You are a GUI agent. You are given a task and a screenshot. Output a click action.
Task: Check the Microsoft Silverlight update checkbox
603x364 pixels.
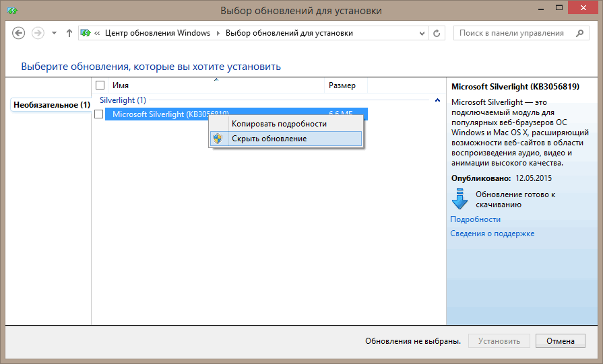point(99,114)
